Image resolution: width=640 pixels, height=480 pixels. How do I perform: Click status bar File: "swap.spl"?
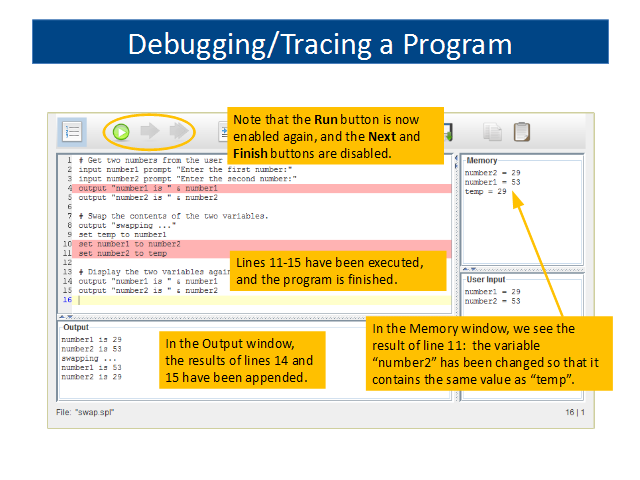click(x=85, y=412)
